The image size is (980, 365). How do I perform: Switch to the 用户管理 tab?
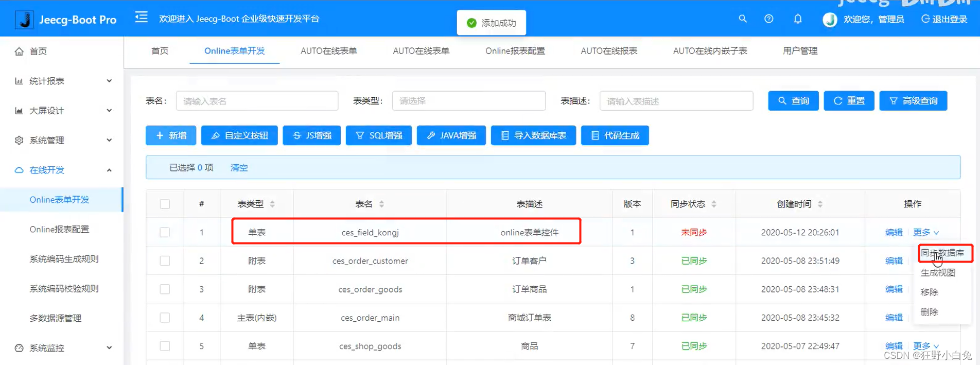(x=800, y=50)
